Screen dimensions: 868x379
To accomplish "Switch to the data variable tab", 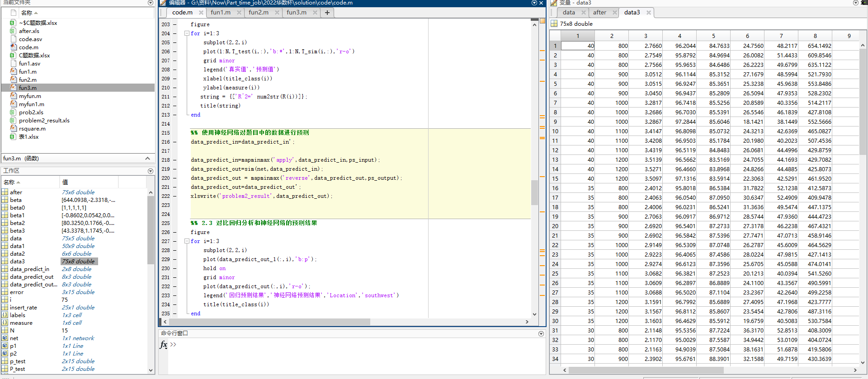I will (x=569, y=12).
